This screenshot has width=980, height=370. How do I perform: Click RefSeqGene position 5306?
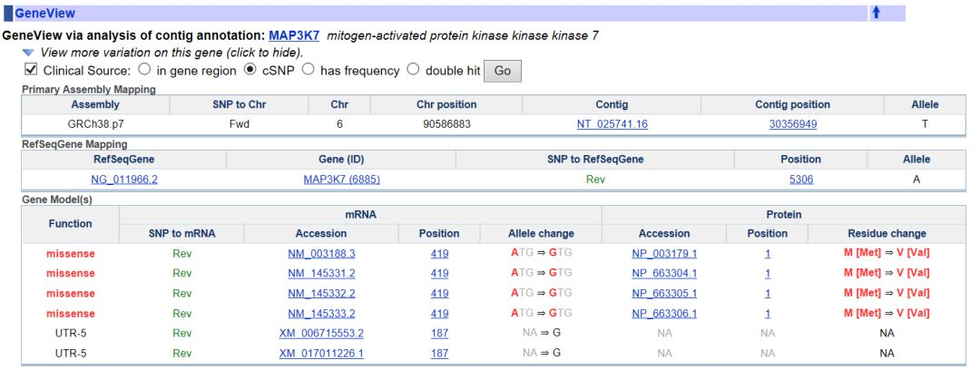tap(800, 180)
